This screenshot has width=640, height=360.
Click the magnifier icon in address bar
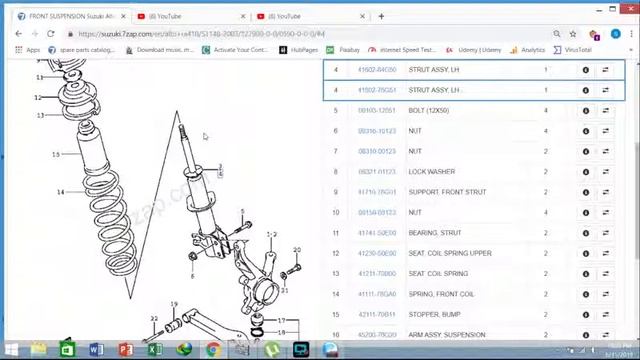[557, 34]
